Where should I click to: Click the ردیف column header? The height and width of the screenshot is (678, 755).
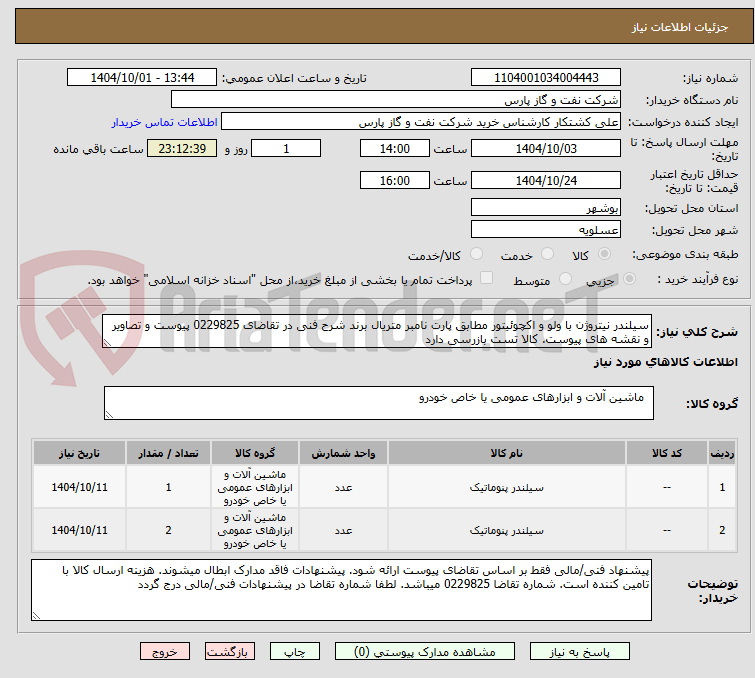click(722, 453)
